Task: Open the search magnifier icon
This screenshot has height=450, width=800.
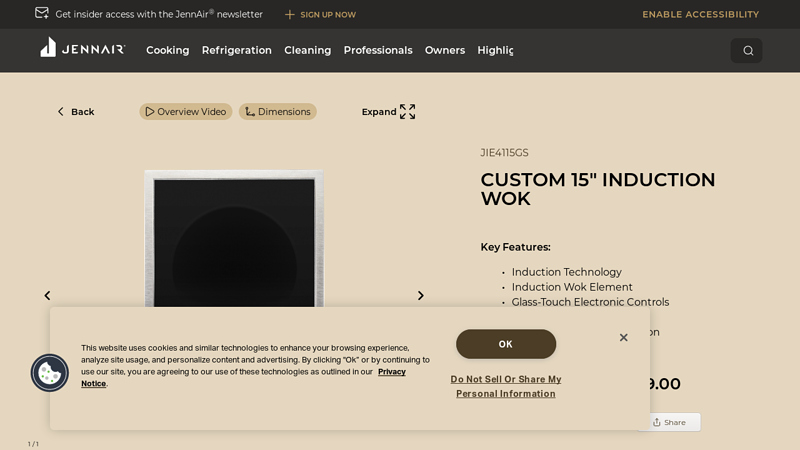Action: [747, 51]
